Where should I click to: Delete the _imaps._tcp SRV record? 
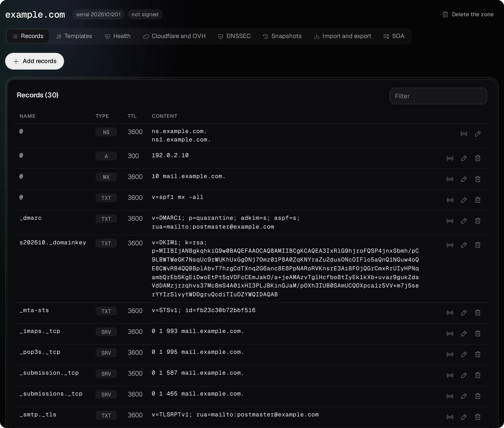coord(478,333)
